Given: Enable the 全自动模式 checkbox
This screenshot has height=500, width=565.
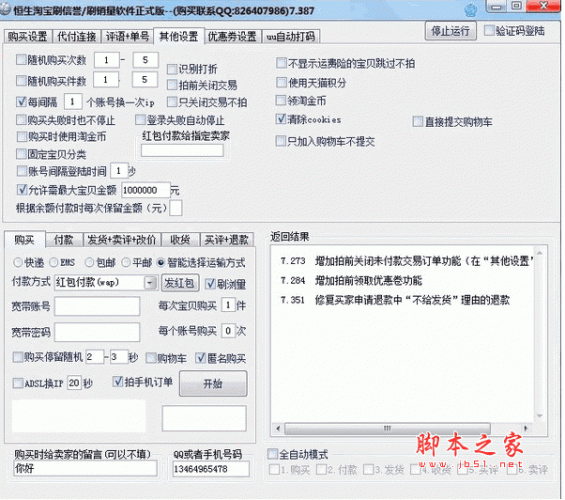Looking at the screenshot, I should pos(272,454).
